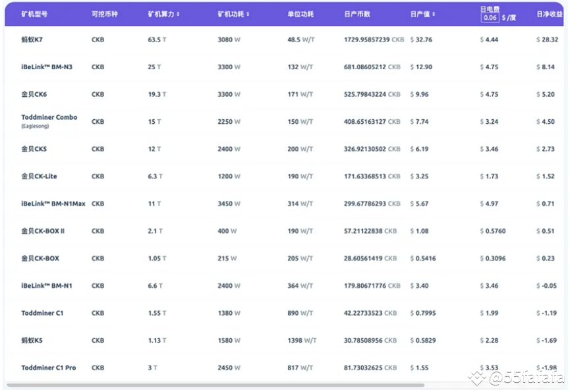This screenshot has width=570, height=392.
Task: Open Toddminer Combo (Eaglesong) entry
Action: pyautogui.click(x=49, y=121)
